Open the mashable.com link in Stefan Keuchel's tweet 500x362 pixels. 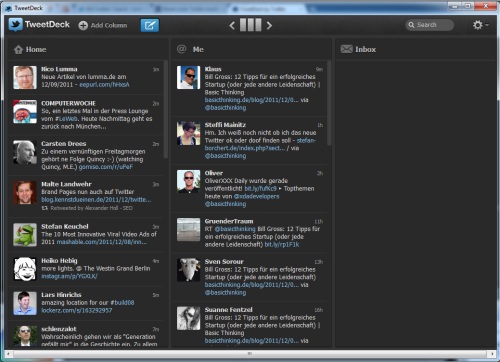point(102,242)
